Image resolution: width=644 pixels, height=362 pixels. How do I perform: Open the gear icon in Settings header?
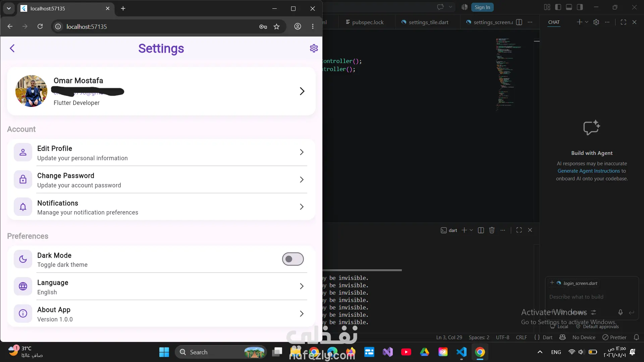click(x=314, y=48)
